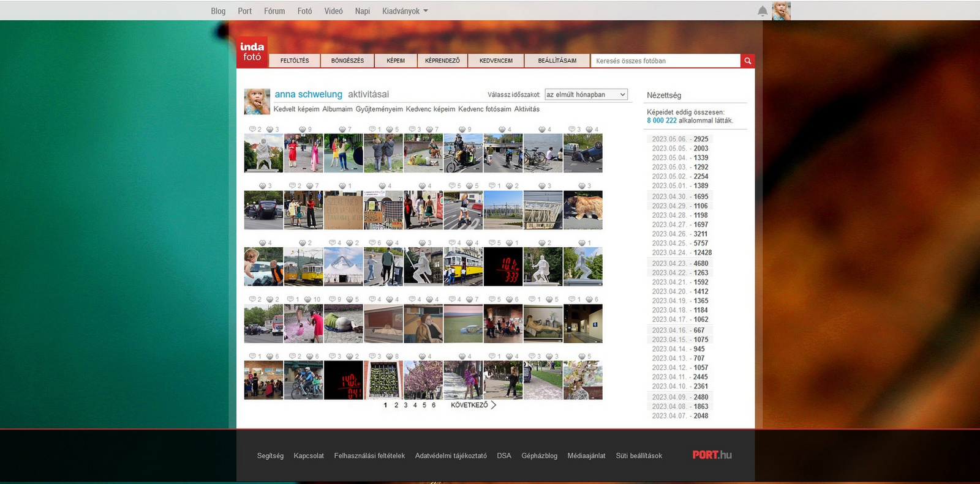Switch to the BÖNGÉSZÉS tab
This screenshot has width=980, height=484.
[347, 61]
